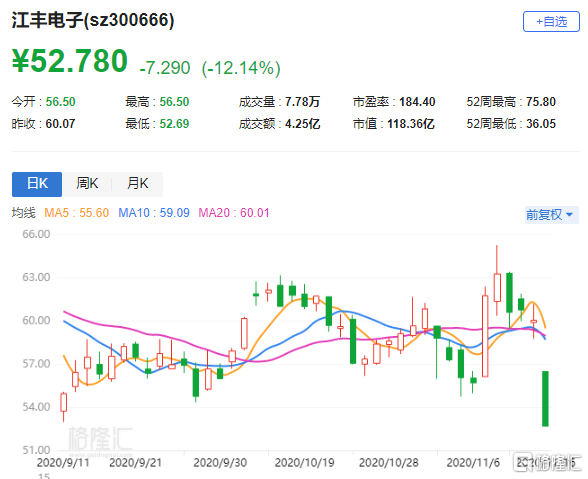Select the 54.00 price axis label
Image resolution: width=588 pixels, height=479 pixels.
[36, 407]
